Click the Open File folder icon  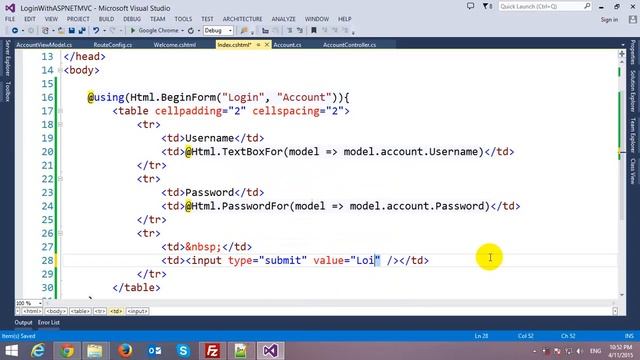(x=61, y=31)
